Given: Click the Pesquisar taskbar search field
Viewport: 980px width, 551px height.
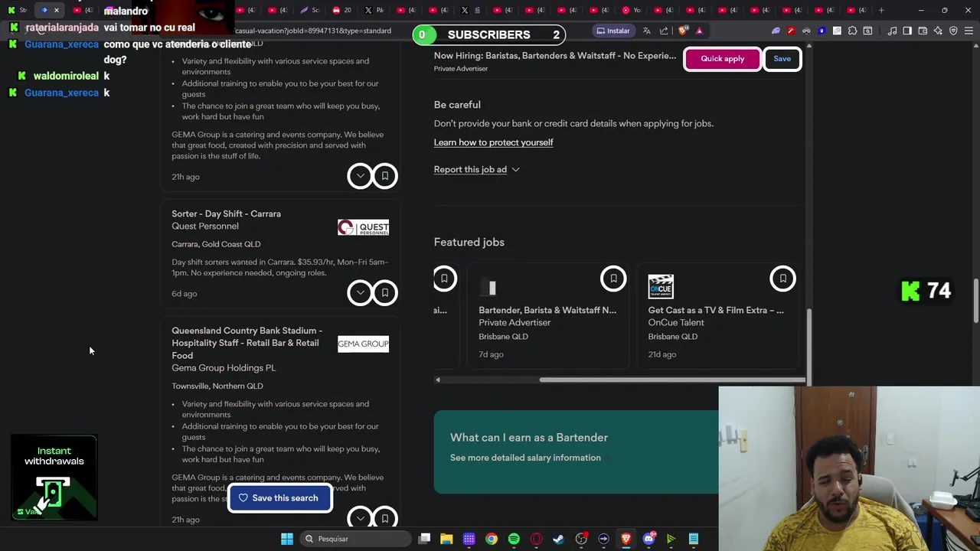Looking at the screenshot, I should tap(354, 539).
